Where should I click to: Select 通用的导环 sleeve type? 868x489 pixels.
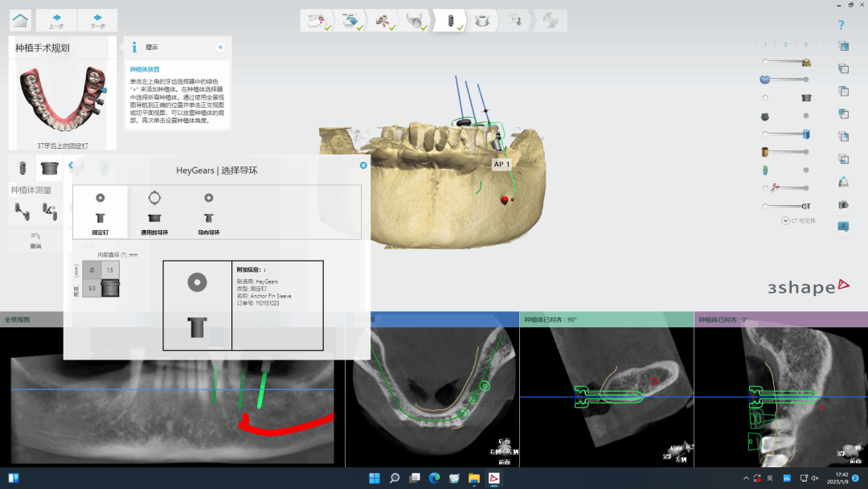tap(154, 212)
